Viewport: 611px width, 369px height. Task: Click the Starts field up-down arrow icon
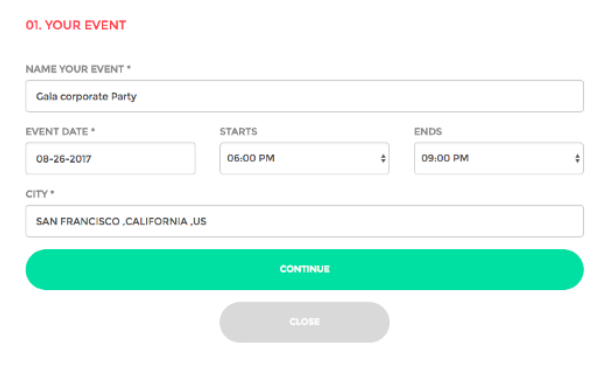point(383,158)
